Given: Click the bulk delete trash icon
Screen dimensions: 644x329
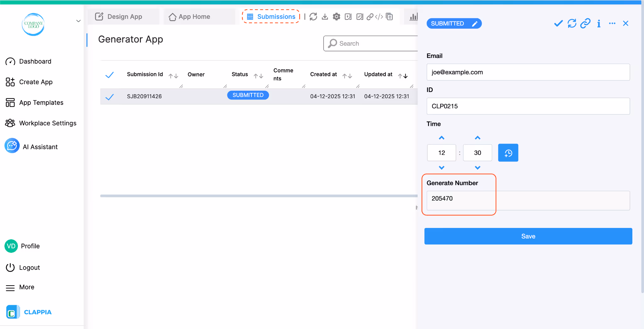Looking at the screenshot, I should [389, 17].
